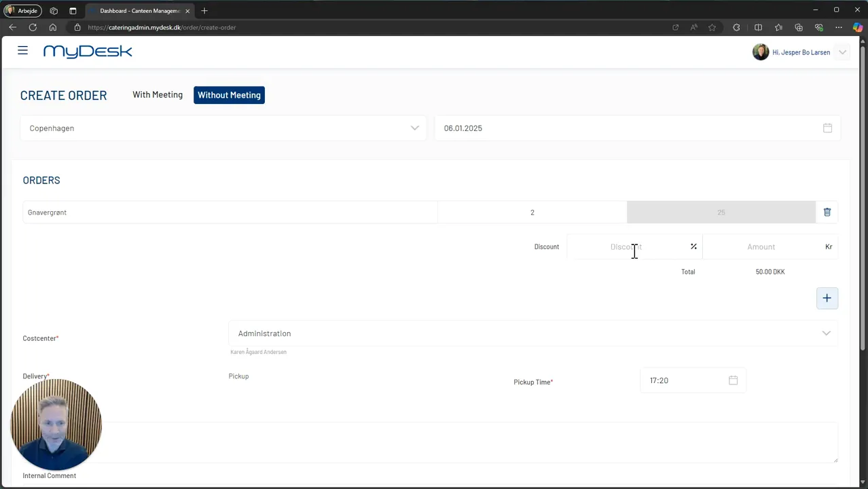Click the MyDesk logo
The height and width of the screenshot is (489, 868).
tap(88, 52)
